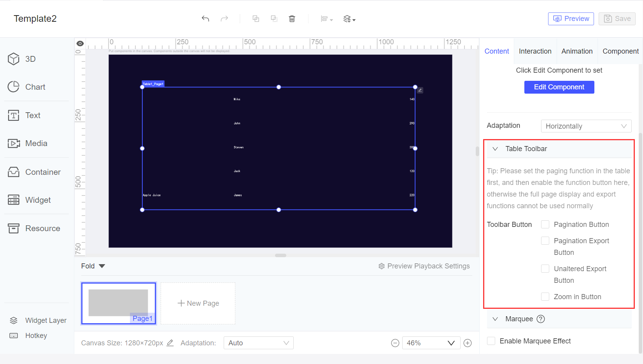Select the Chart category in sidebar
The width and height of the screenshot is (643, 364).
click(x=35, y=87)
